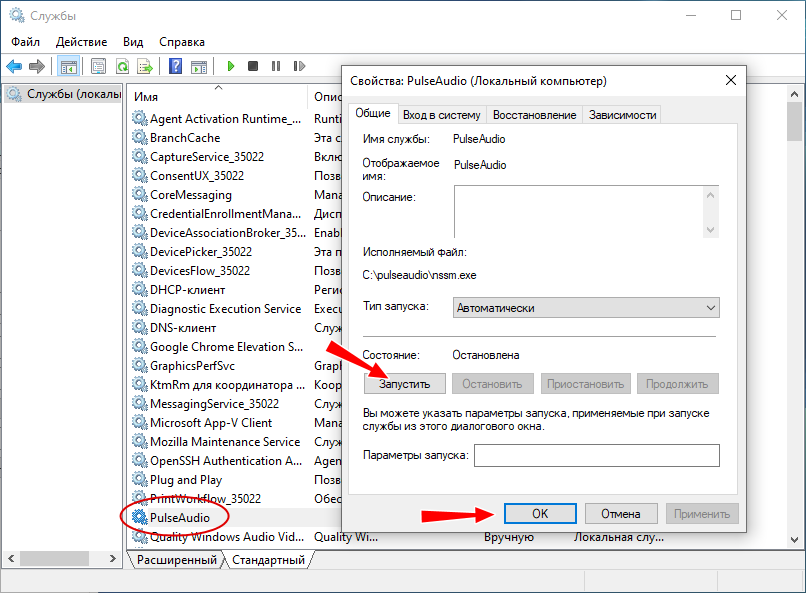
Task: Open the Тип запуска dropdown
Action: pos(586,308)
